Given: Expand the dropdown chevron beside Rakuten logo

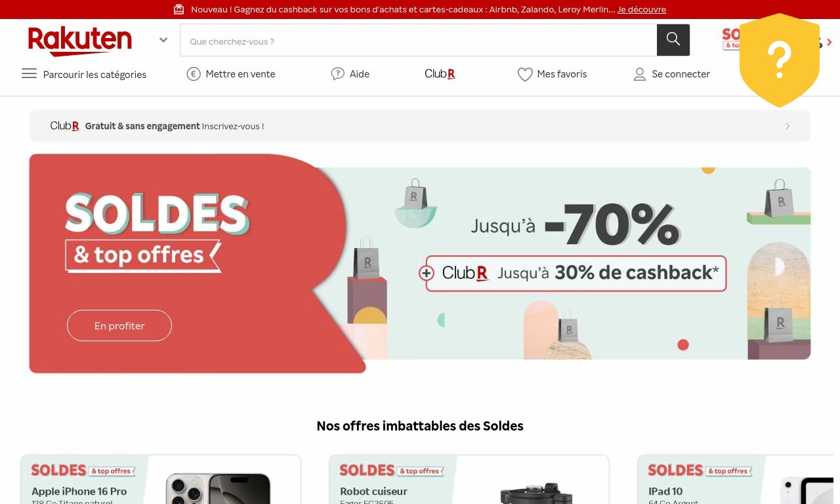Looking at the screenshot, I should [163, 40].
